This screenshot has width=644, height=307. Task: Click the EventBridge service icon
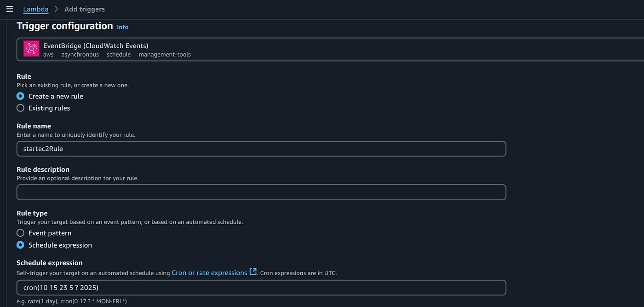pyautogui.click(x=31, y=49)
